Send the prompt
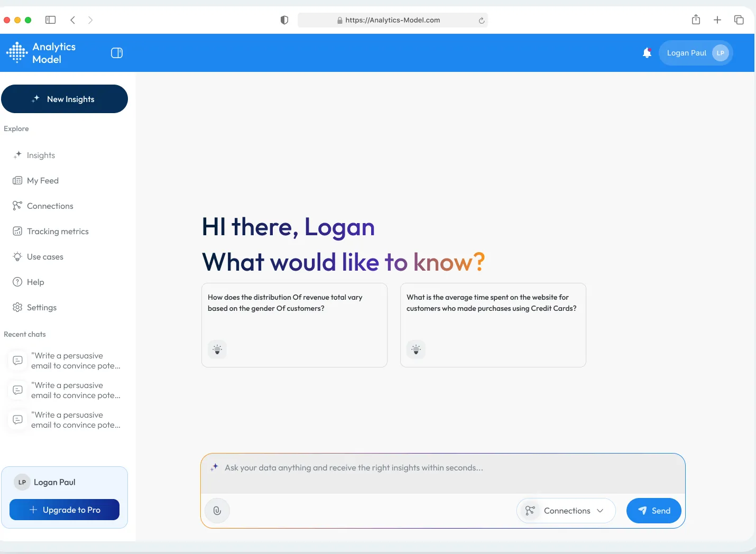 click(654, 511)
